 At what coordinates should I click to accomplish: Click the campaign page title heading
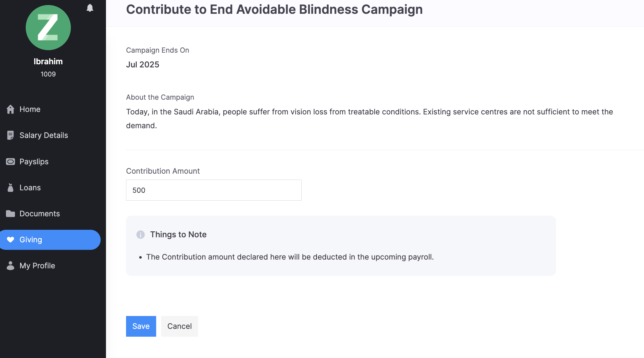coord(274,9)
